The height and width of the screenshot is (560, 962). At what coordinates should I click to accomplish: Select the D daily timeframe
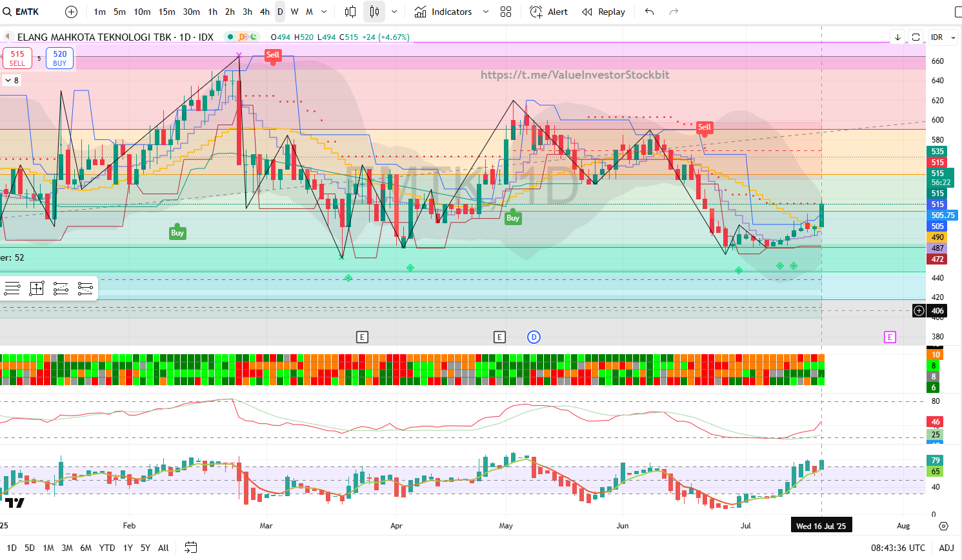pos(280,12)
